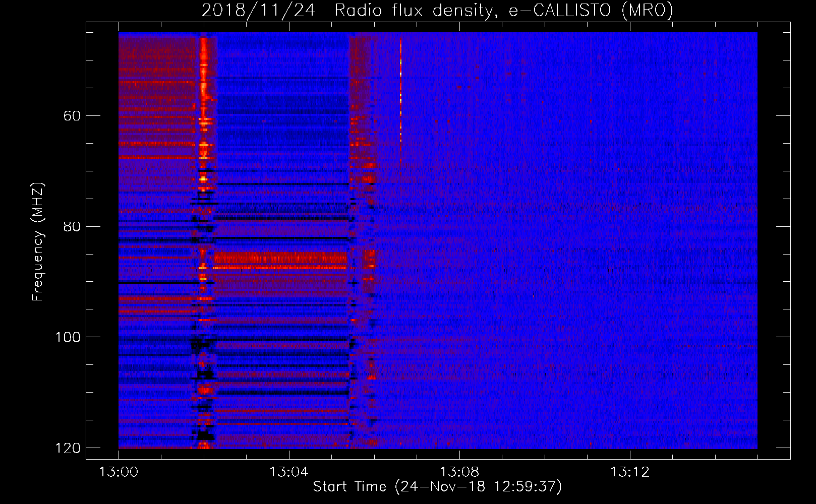The height and width of the screenshot is (504, 816).
Task: Click the 13:04 time tick label
Action: [x=288, y=472]
